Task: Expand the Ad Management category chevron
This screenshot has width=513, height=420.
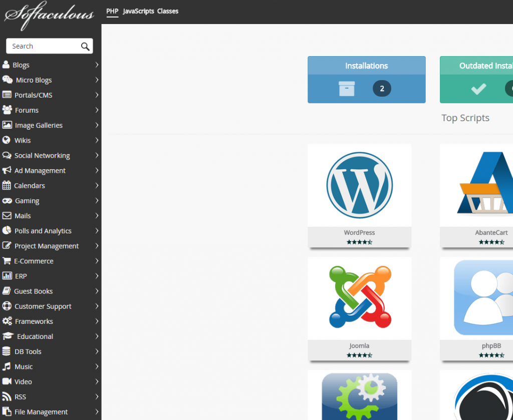Action: pos(97,170)
